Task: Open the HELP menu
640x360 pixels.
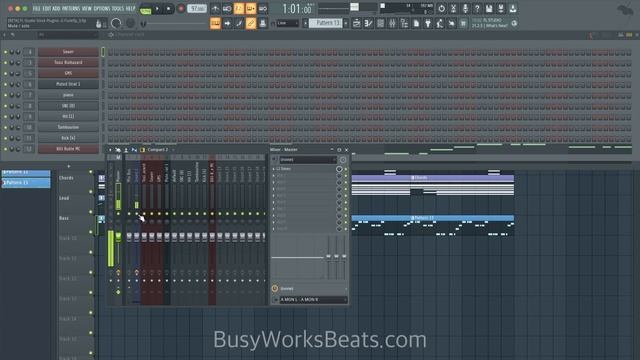Action: 130,9
